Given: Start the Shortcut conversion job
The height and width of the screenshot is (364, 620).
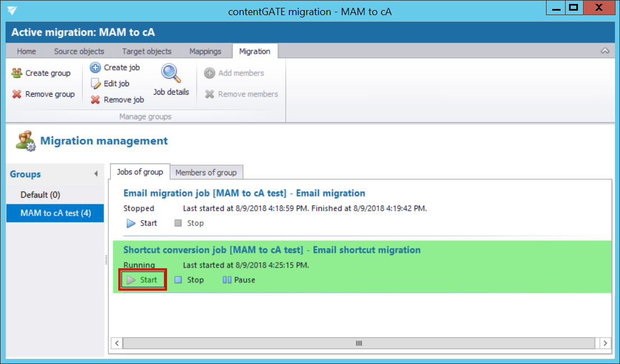Looking at the screenshot, I should pyautogui.click(x=143, y=280).
